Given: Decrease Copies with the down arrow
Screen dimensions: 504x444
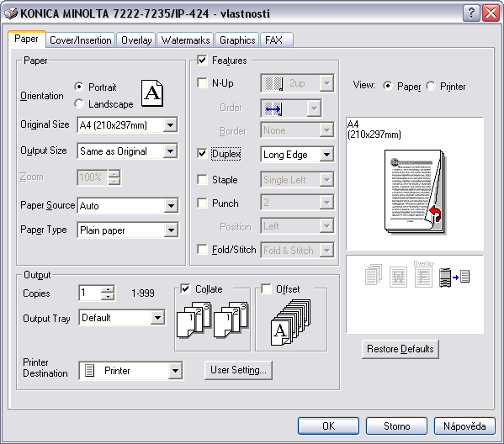Looking at the screenshot, I should tap(108, 297).
